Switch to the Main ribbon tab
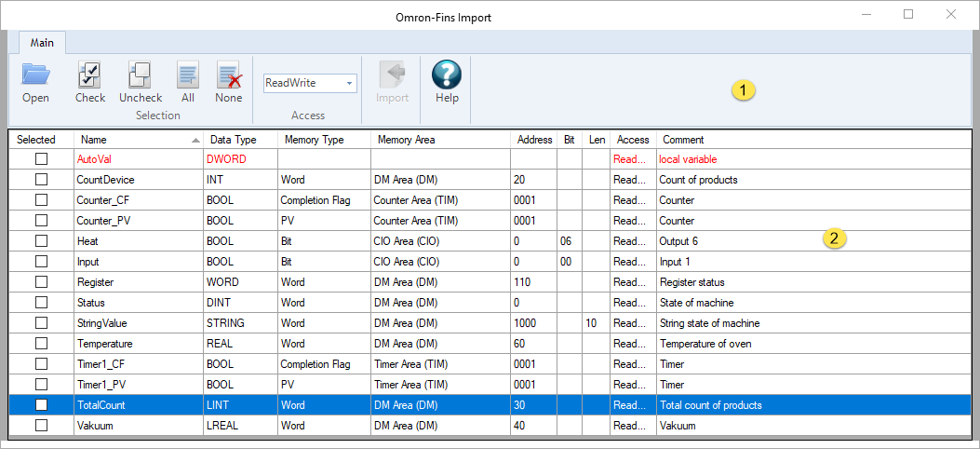This screenshot has width=980, height=449. [x=42, y=43]
